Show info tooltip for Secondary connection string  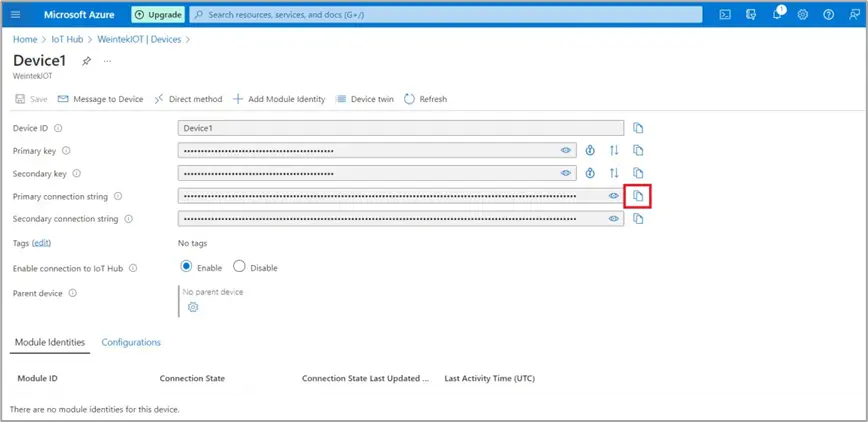(x=128, y=219)
